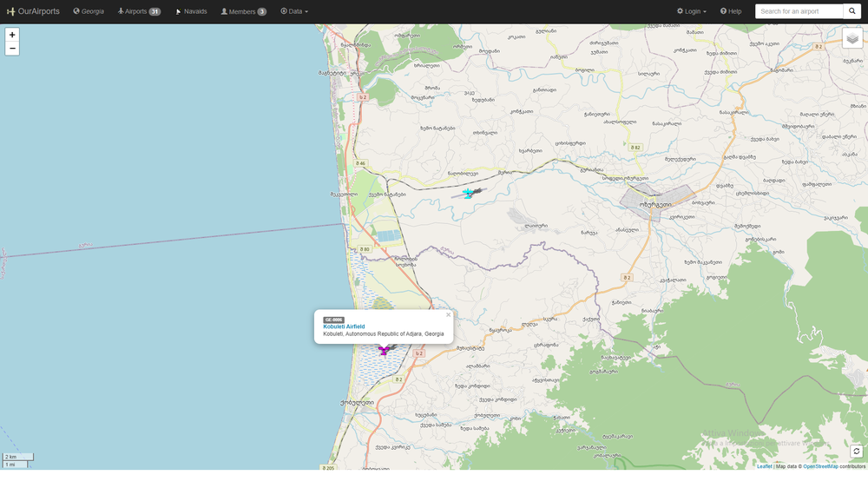
Task: Click the search magnifier button
Action: pos(852,11)
